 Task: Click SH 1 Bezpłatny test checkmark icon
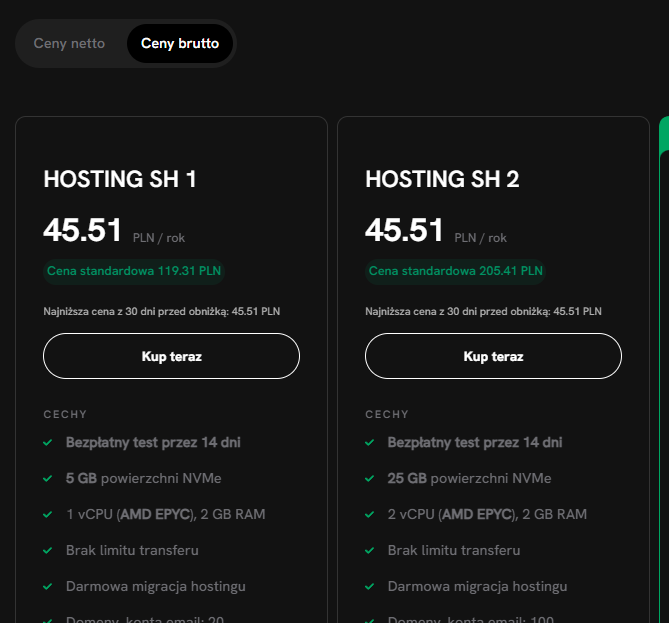tap(48, 442)
